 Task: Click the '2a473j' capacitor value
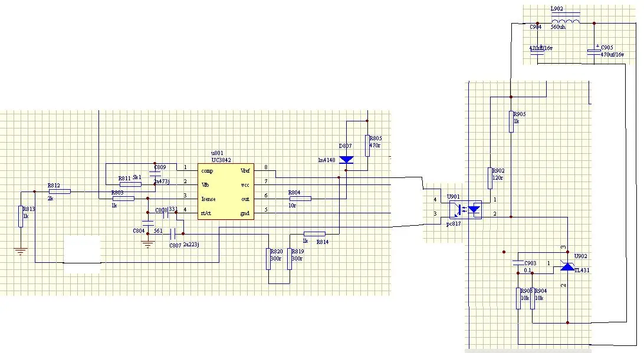(x=162, y=182)
